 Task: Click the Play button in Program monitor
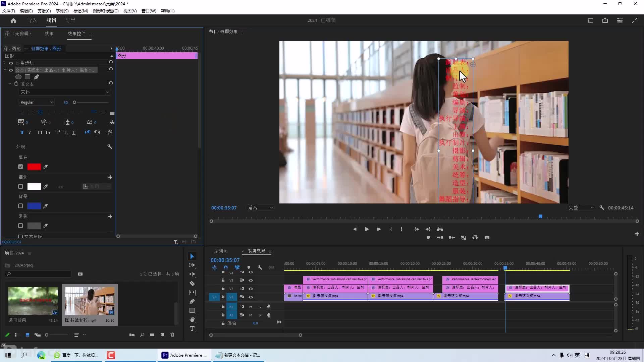367,229
